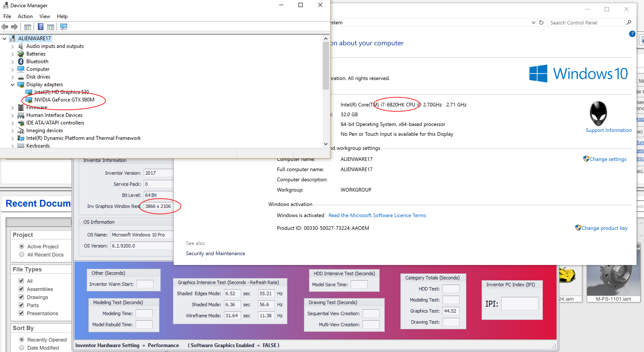The width and height of the screenshot is (644, 352).
Task: Open the Action menu in Device Manager
Action: point(25,16)
